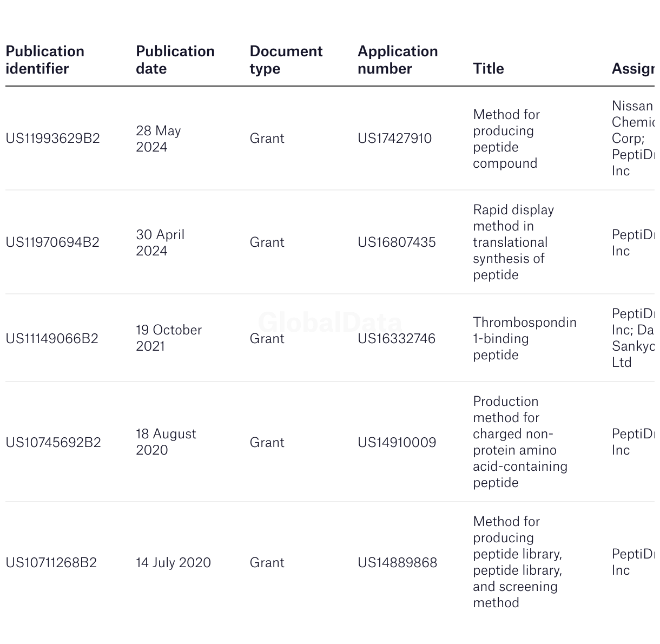Click the Publication date column header
Screen dimensions: 660x644
point(175,60)
